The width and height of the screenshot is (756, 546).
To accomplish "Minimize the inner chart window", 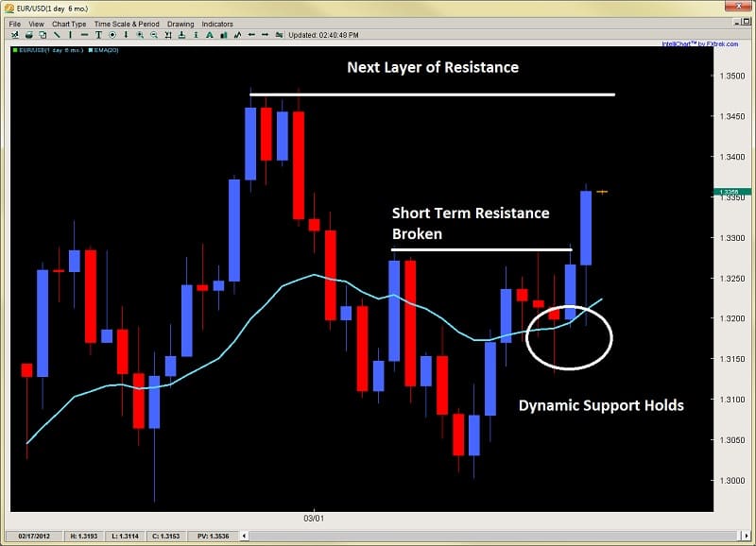I will pos(736,22).
